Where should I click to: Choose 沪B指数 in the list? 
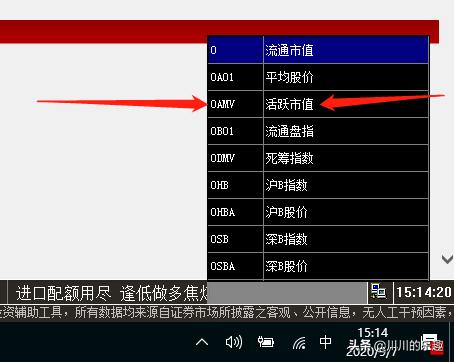tap(318, 185)
